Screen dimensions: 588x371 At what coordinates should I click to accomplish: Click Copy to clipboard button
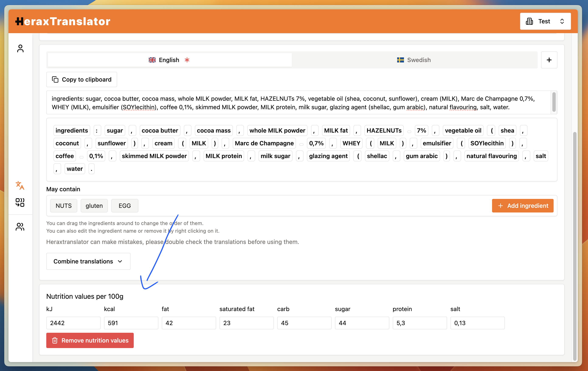pos(82,79)
